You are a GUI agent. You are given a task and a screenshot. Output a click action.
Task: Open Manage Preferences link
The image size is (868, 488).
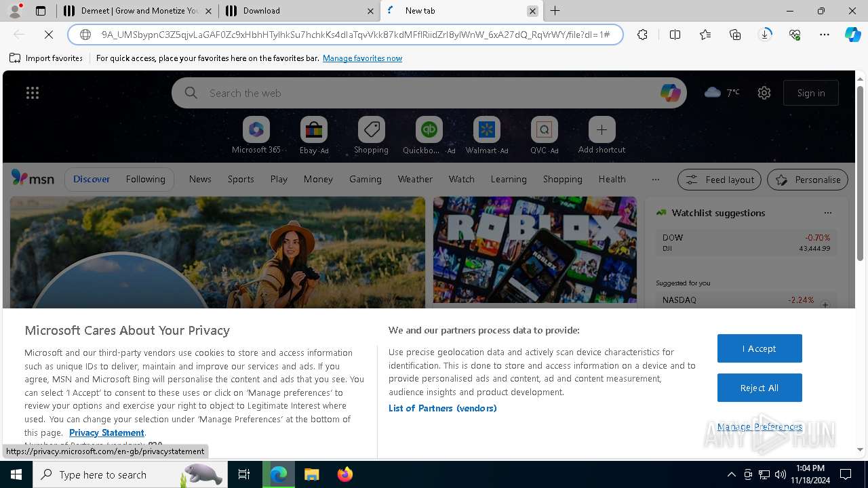(759, 426)
